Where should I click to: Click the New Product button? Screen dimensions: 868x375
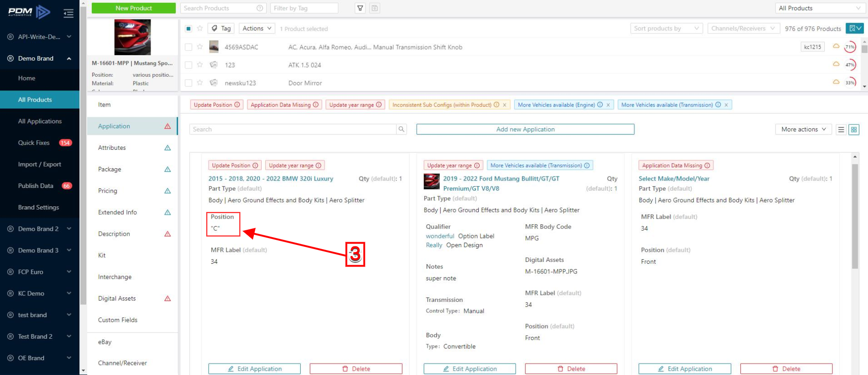pyautogui.click(x=134, y=8)
